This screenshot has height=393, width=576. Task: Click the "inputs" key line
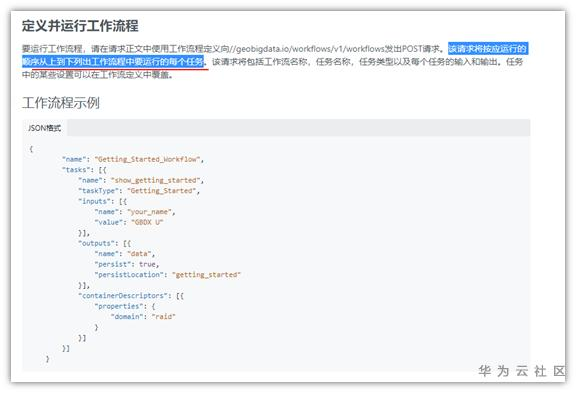click(x=102, y=201)
